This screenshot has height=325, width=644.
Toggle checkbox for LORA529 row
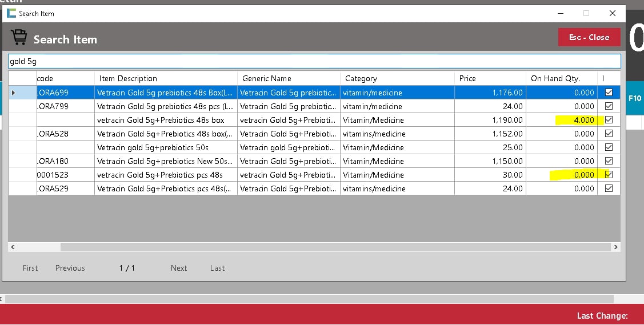(x=609, y=188)
